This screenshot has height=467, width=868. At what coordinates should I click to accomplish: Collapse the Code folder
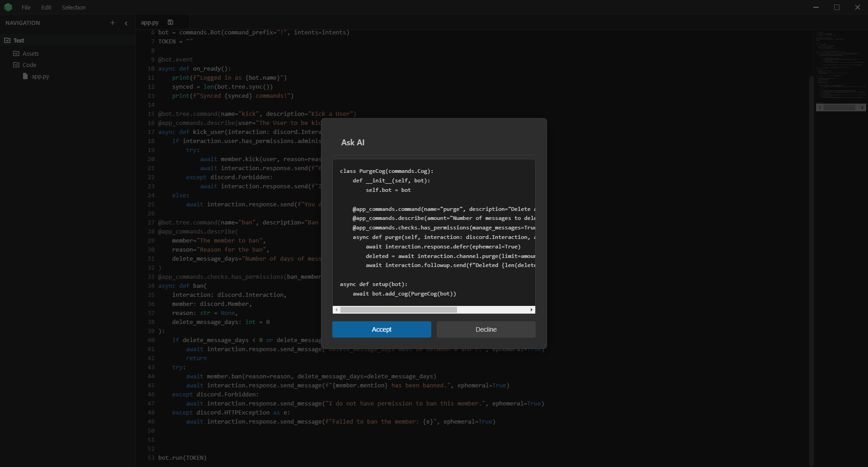point(16,65)
